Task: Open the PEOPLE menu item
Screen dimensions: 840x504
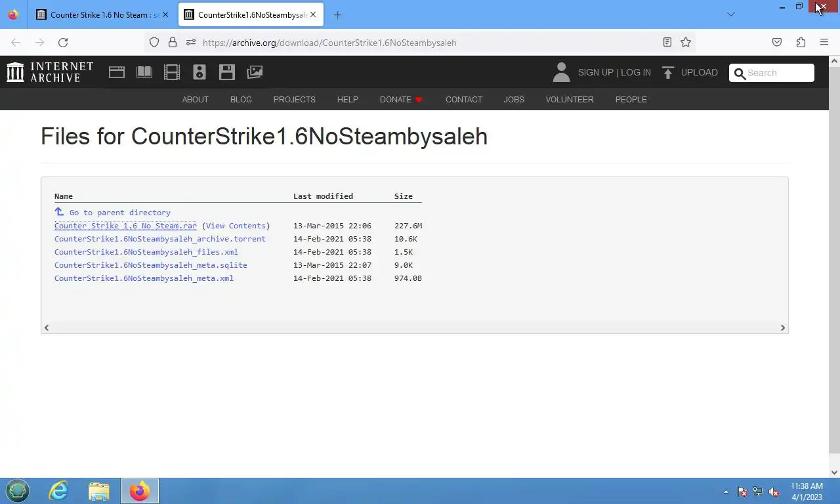Action: 631,100
